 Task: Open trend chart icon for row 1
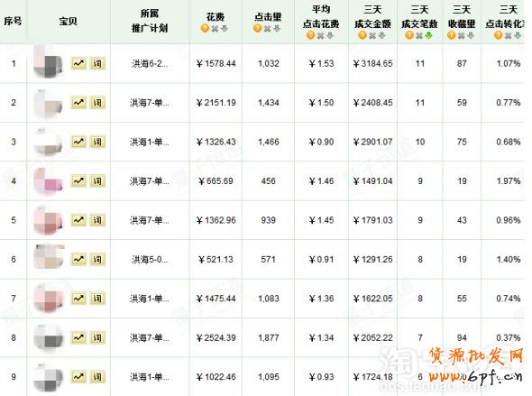click(x=78, y=63)
